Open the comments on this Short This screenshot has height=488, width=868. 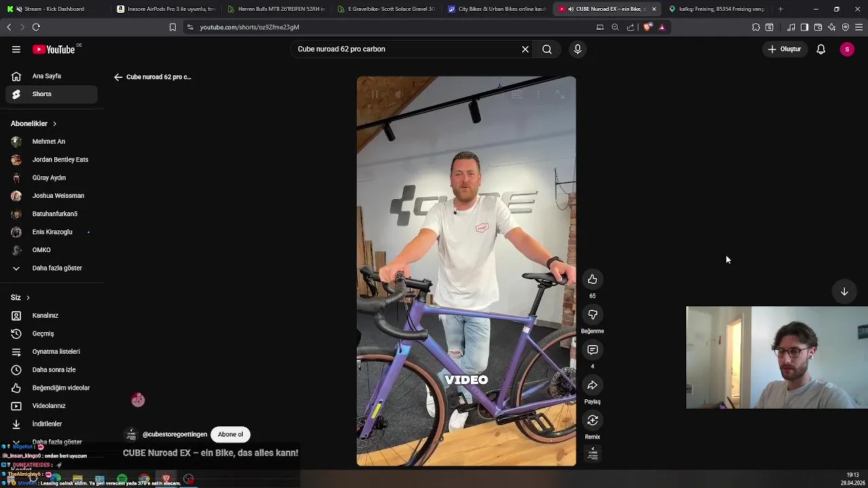(x=593, y=350)
